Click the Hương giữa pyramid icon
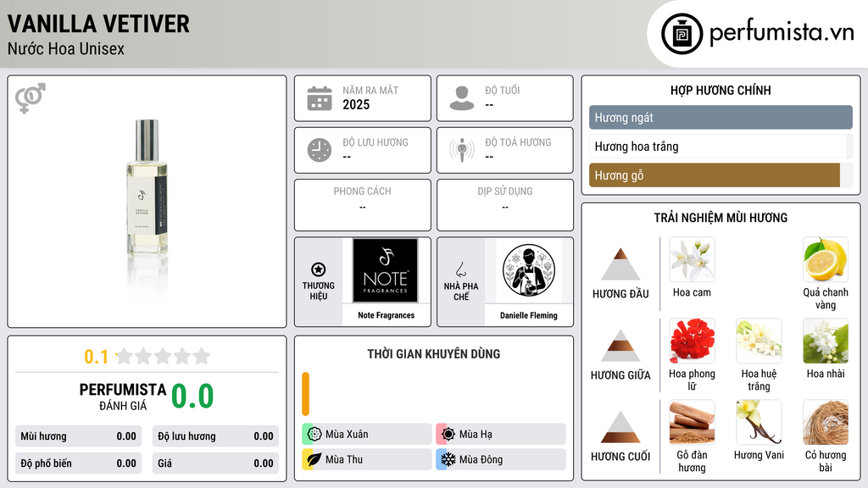The width and height of the screenshot is (868, 488). tap(620, 346)
